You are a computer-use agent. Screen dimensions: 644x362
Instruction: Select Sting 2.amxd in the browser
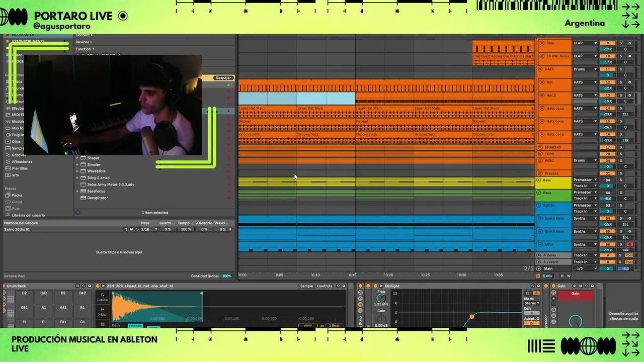point(98,177)
